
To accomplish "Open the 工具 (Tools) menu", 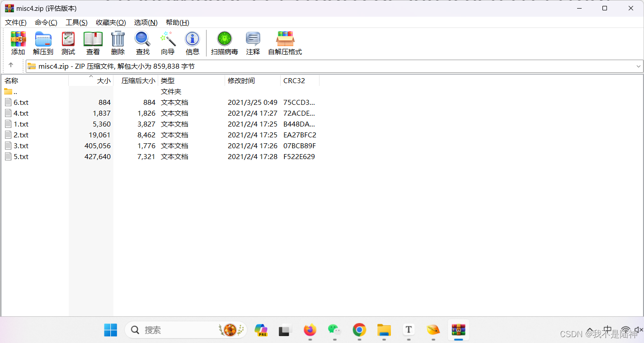I will tap(76, 22).
